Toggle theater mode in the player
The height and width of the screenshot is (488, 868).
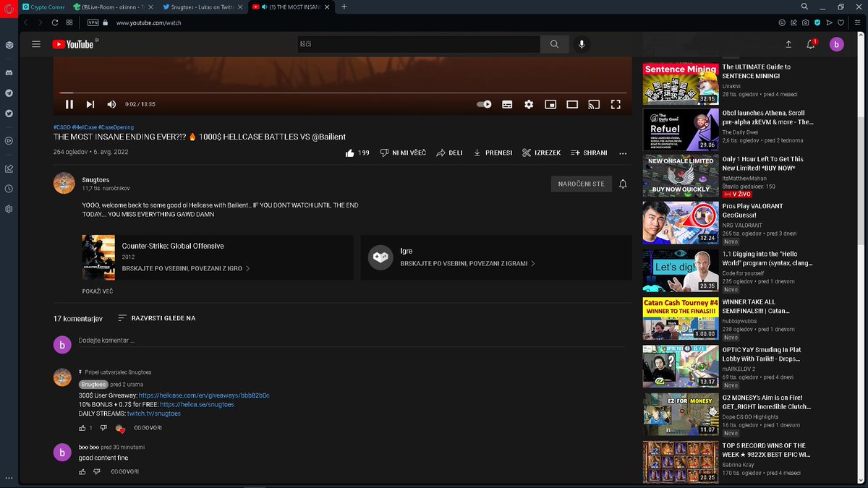point(572,104)
